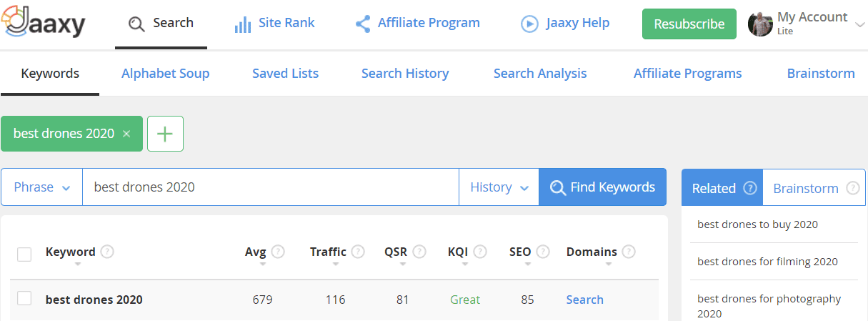Click Search link in Domains column
The image size is (868, 321).
coord(584,300)
